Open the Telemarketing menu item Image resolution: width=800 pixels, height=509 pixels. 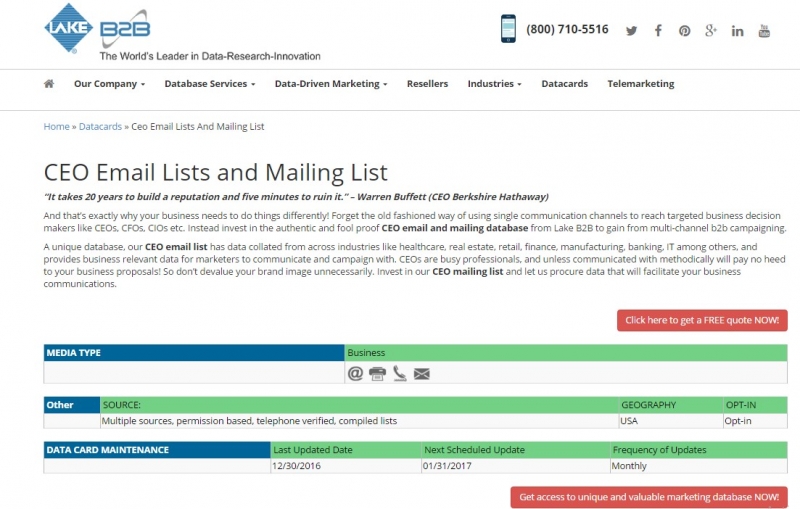click(x=641, y=84)
